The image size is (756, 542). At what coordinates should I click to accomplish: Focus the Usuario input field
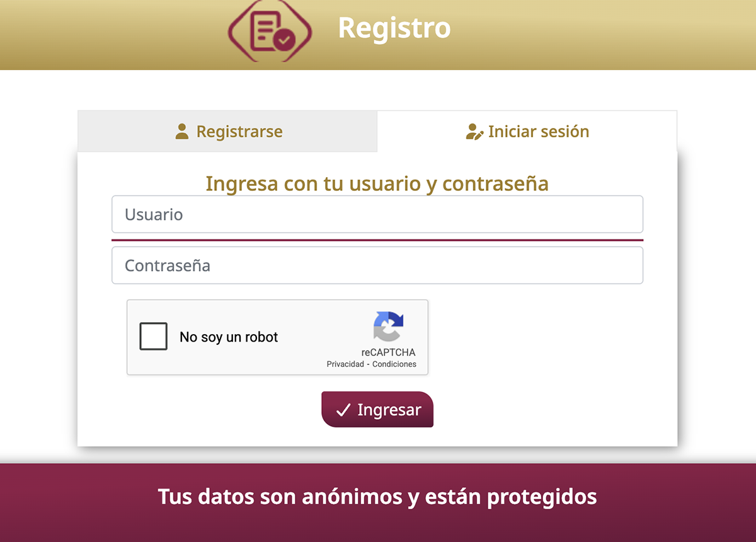click(x=377, y=214)
